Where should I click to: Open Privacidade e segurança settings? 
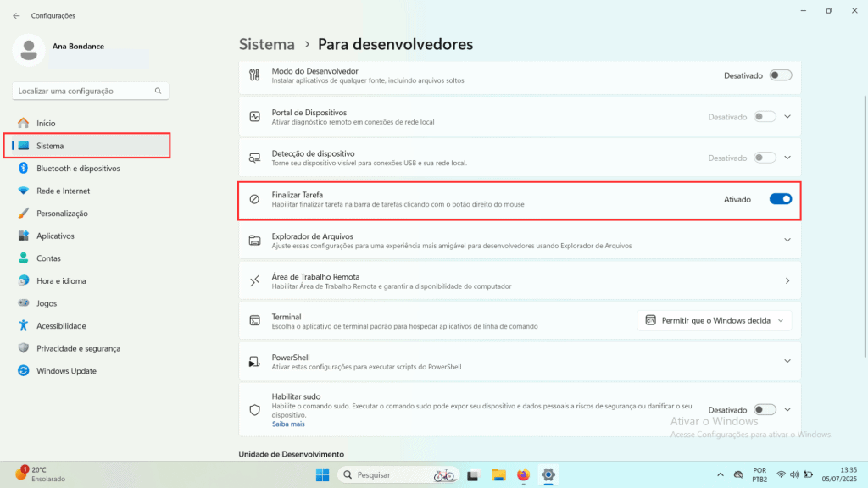(x=90, y=348)
